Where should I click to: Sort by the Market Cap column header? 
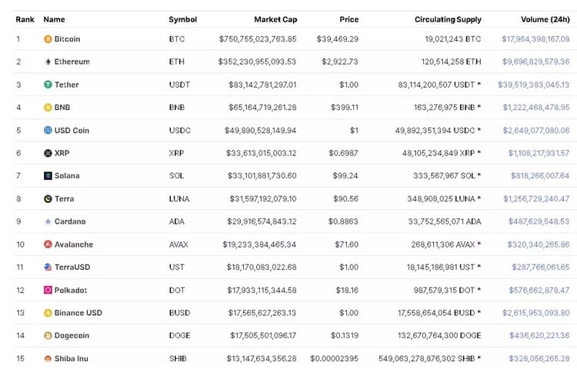[275, 19]
